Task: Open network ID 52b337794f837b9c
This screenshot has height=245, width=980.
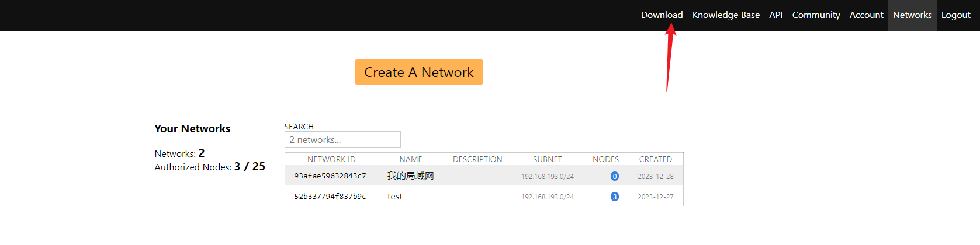Action: 330,197
